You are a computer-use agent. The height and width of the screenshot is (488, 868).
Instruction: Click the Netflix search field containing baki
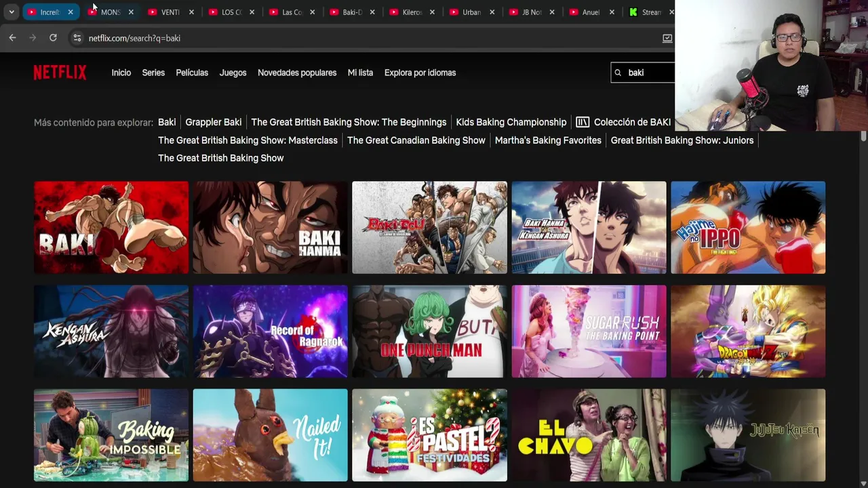pos(643,73)
